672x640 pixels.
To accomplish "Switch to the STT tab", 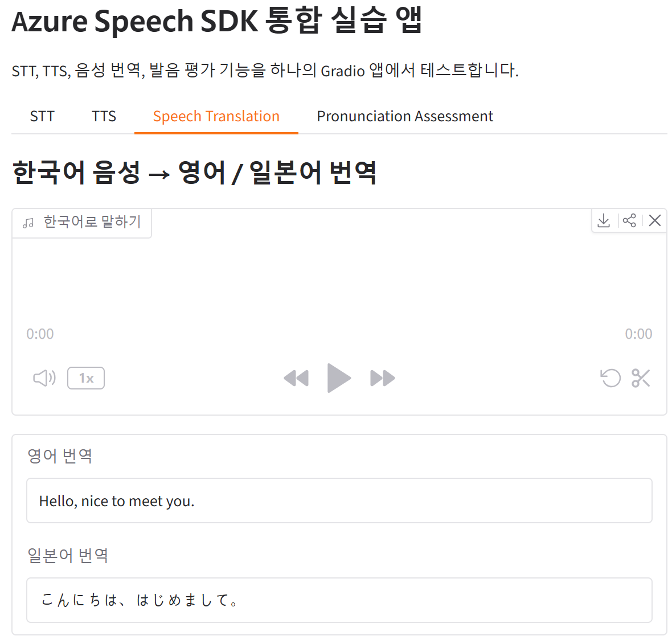I will pyautogui.click(x=42, y=117).
